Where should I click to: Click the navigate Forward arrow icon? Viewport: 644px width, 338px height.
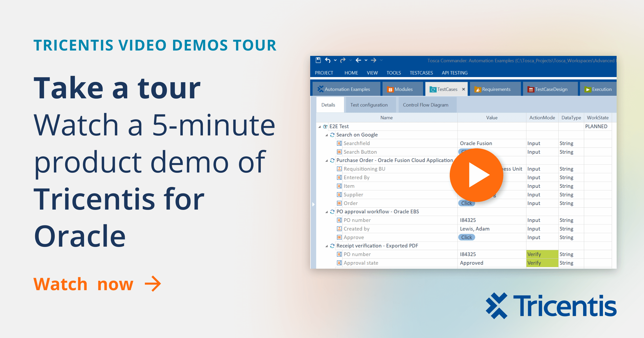coord(374,60)
